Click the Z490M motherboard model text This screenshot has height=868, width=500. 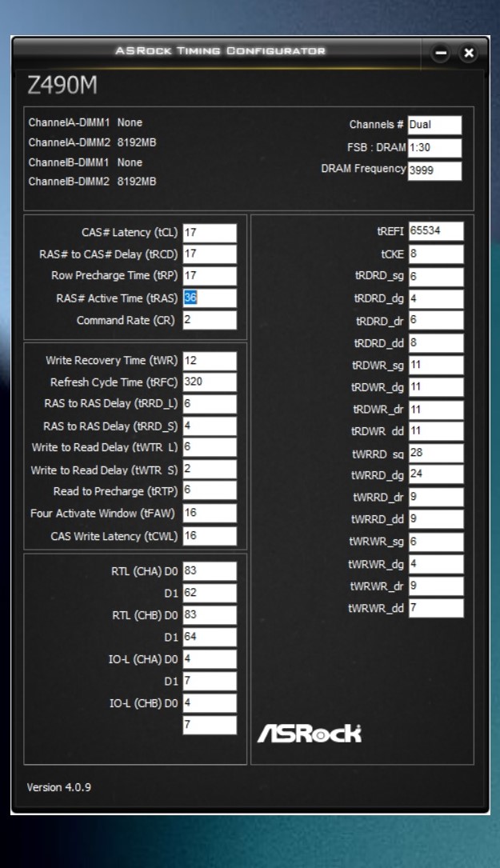(x=62, y=86)
